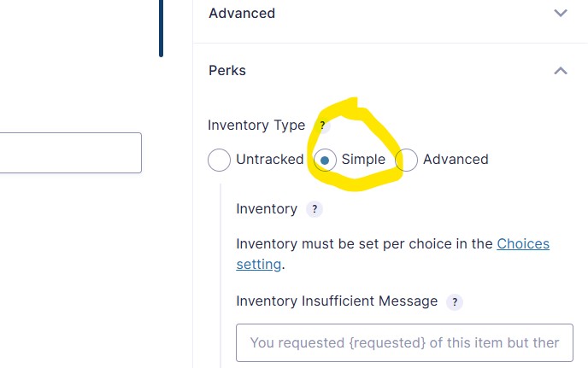Click the Inventory Insufficient Message label
This screenshot has width=588, height=368.
pos(337,301)
